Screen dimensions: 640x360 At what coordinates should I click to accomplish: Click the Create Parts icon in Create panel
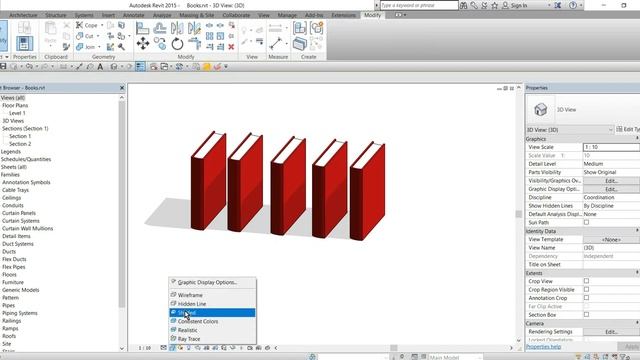tap(300, 44)
